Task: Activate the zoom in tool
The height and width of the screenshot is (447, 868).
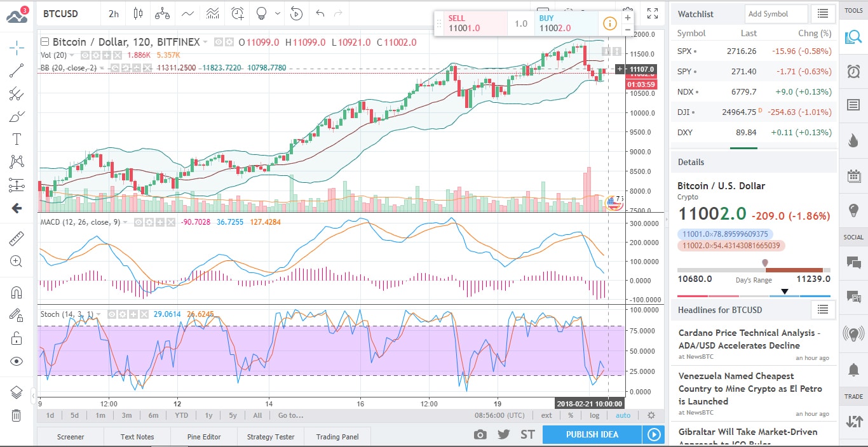Action: pyautogui.click(x=17, y=261)
